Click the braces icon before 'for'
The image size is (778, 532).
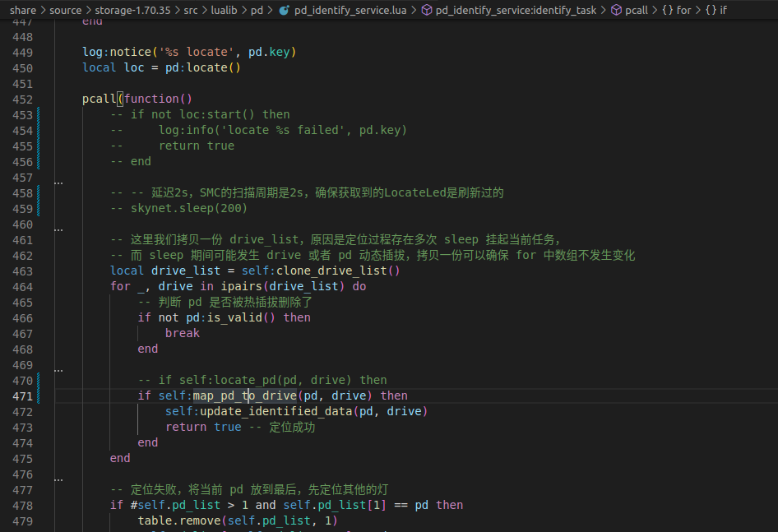coord(667,11)
